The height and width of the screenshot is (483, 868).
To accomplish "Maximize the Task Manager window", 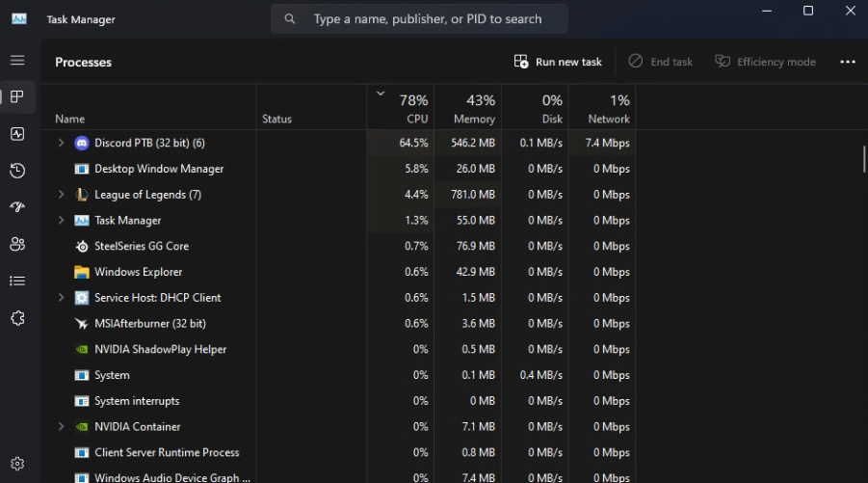I will pos(808,11).
